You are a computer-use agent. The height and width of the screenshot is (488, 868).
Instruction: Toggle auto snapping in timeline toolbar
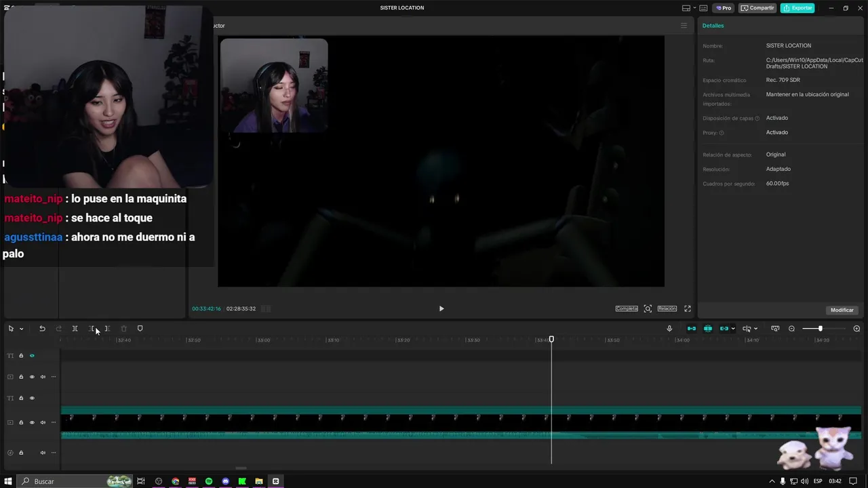(x=708, y=329)
